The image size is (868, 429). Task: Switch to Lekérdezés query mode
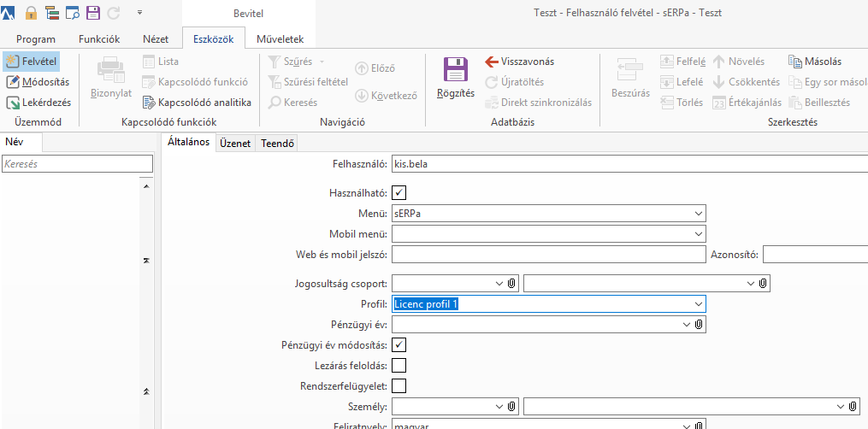coord(13,103)
